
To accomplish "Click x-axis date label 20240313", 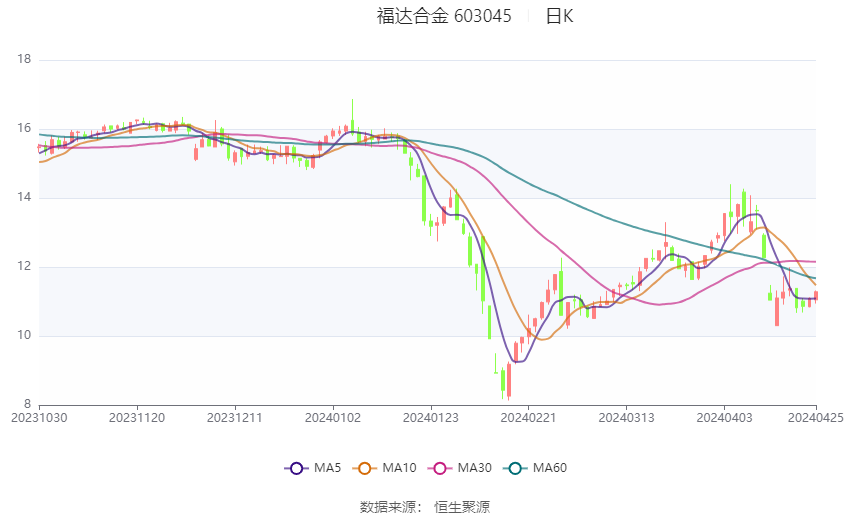I will (627, 418).
